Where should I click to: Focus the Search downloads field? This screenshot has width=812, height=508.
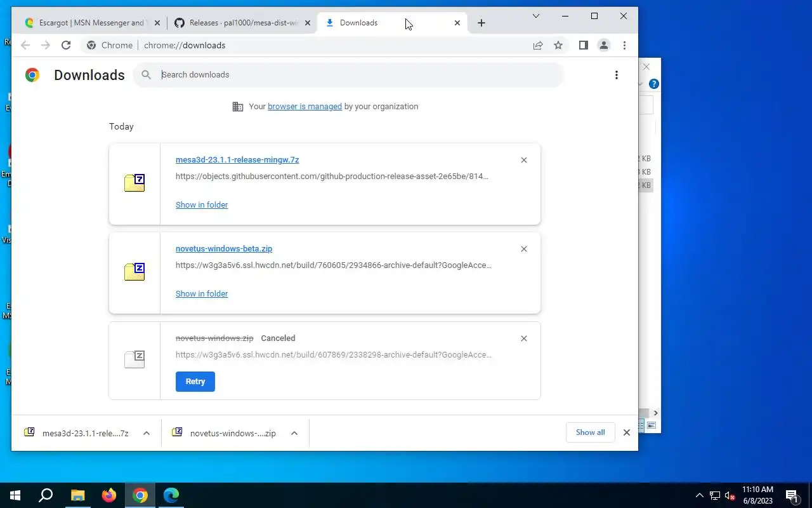(x=348, y=75)
